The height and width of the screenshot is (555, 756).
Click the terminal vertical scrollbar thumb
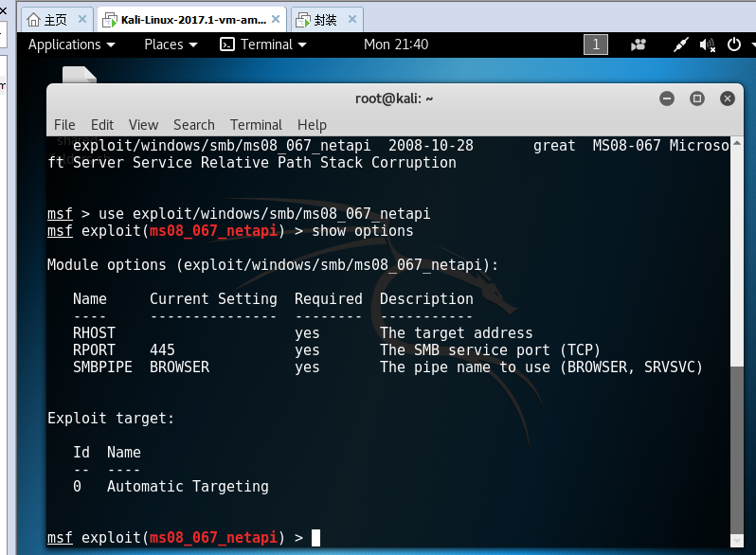737,450
